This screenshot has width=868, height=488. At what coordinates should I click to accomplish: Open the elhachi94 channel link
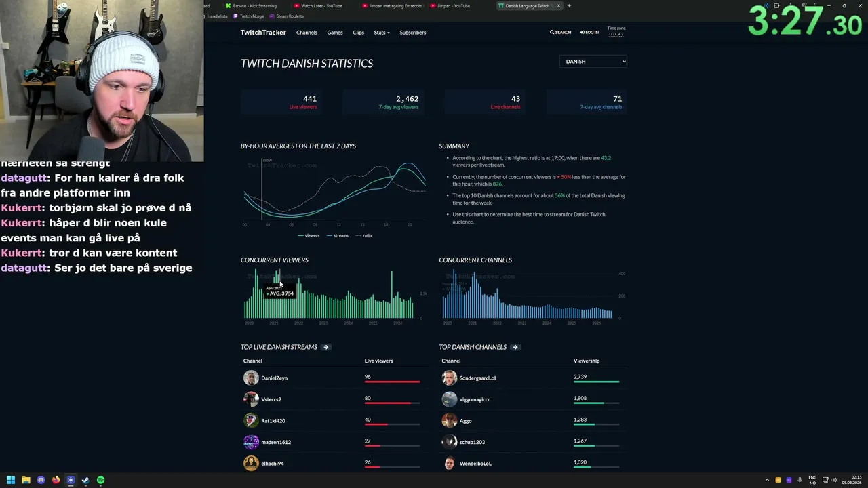pyautogui.click(x=273, y=464)
